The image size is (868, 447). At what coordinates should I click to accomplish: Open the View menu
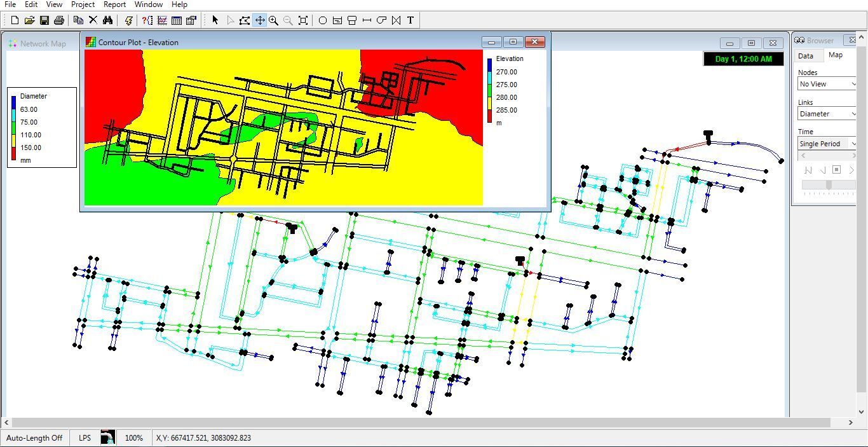(54, 4)
